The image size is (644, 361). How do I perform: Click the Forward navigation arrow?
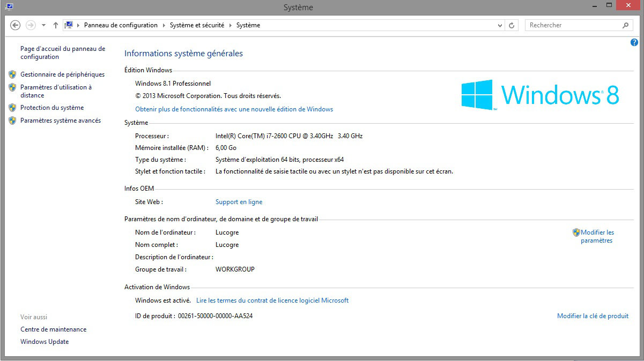(x=31, y=25)
